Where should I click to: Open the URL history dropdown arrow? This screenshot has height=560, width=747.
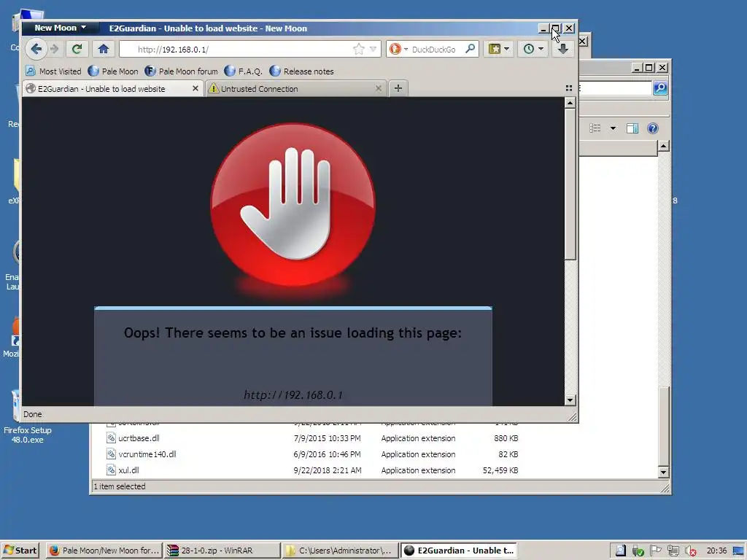point(373,49)
